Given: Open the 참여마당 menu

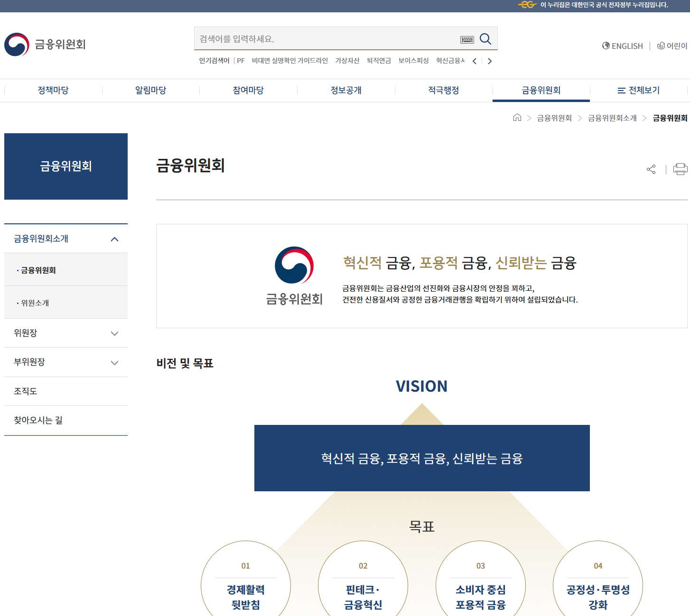Looking at the screenshot, I should [x=248, y=90].
